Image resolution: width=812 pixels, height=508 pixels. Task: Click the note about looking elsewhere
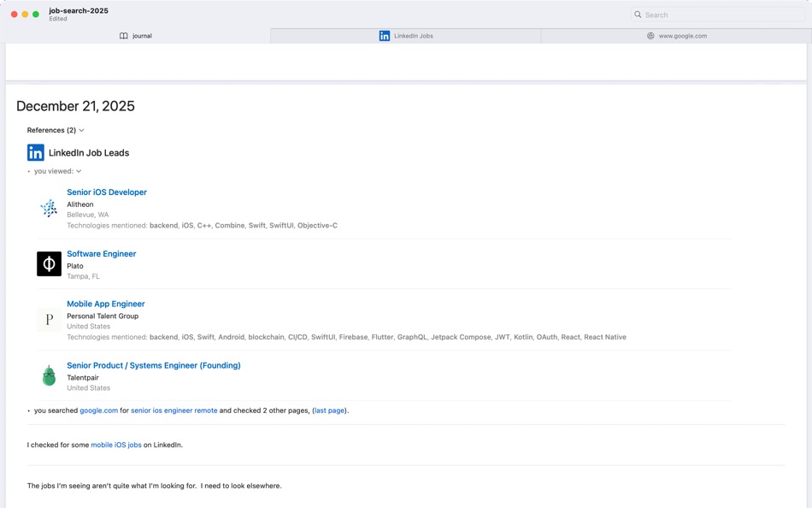point(155,486)
